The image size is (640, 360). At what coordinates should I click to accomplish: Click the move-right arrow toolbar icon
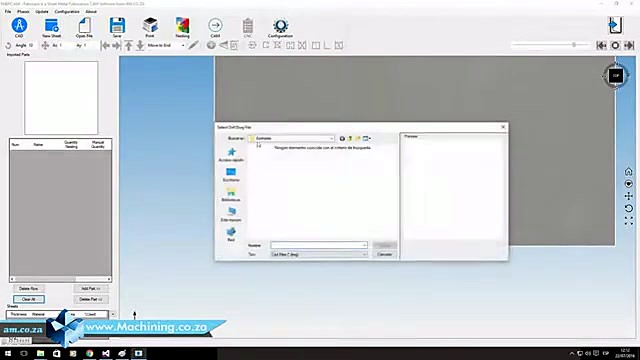point(117,46)
